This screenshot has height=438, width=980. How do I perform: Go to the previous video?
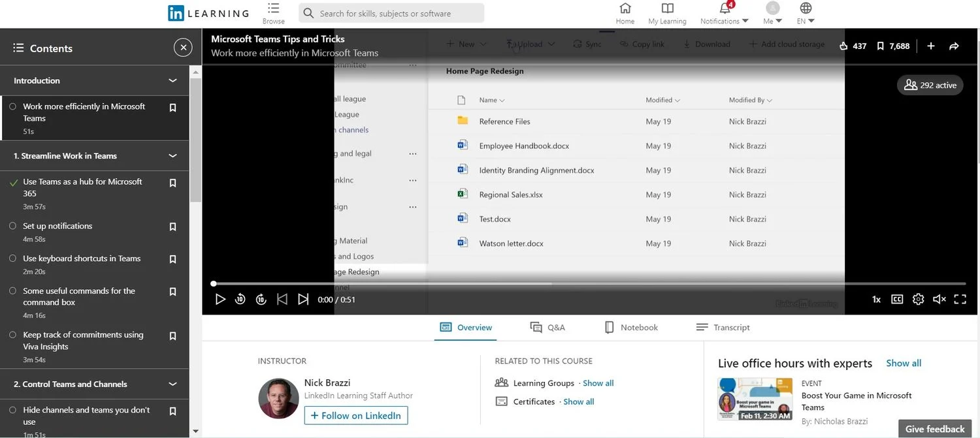point(282,299)
